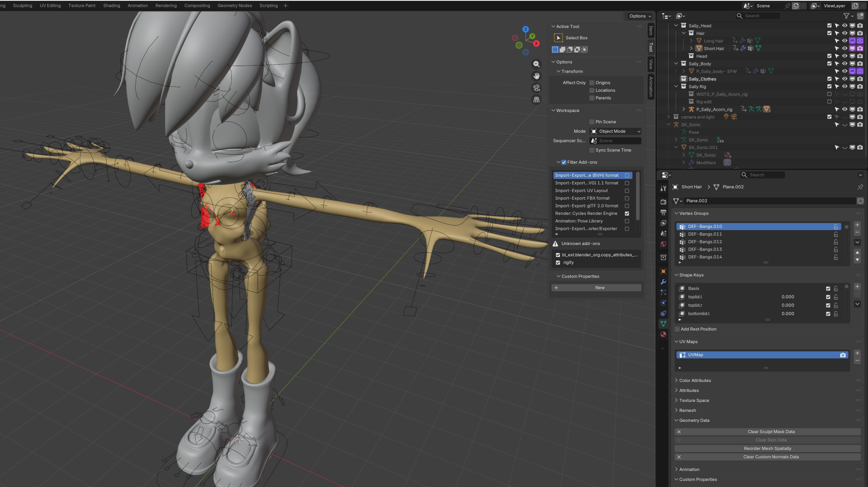The width and height of the screenshot is (868, 487).
Task: Open the View Layer properties tab
Action: (x=663, y=223)
